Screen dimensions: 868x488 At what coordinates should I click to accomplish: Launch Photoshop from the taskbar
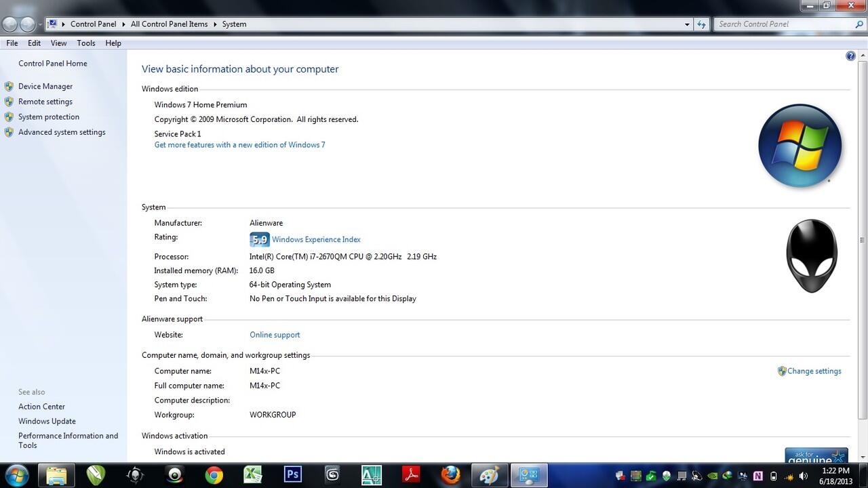pos(293,474)
